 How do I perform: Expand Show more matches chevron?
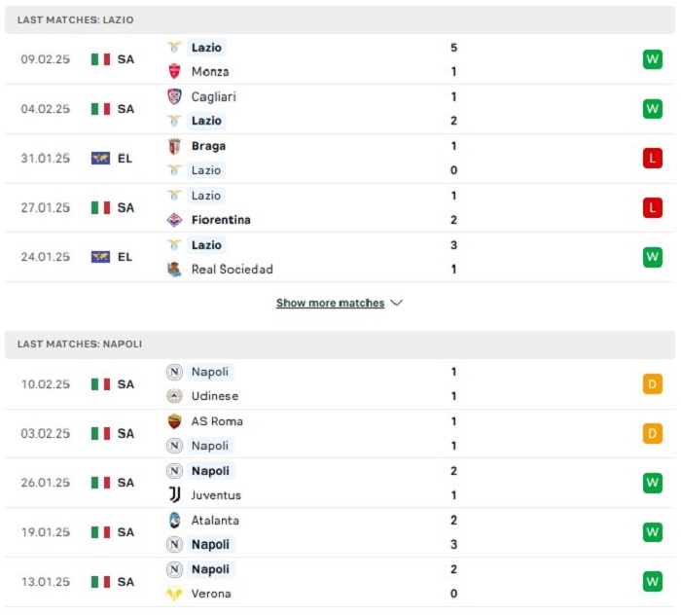(397, 303)
